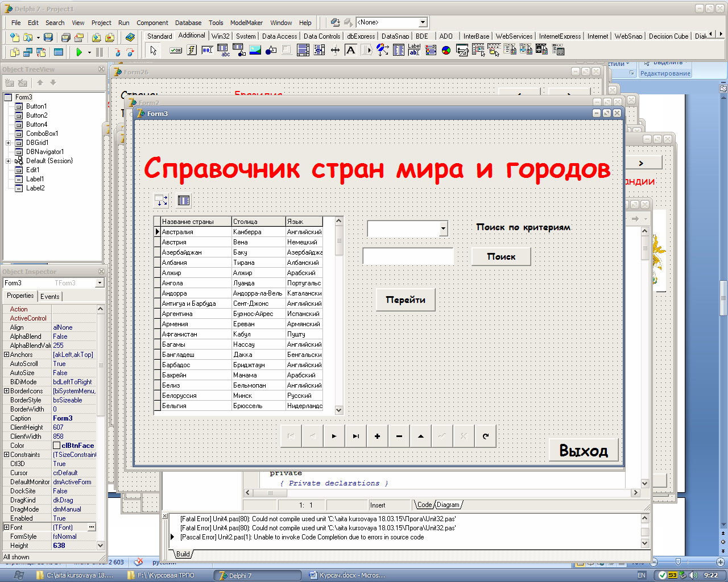
Task: Expand the Font property in Object Inspector
Action: click(x=6, y=527)
